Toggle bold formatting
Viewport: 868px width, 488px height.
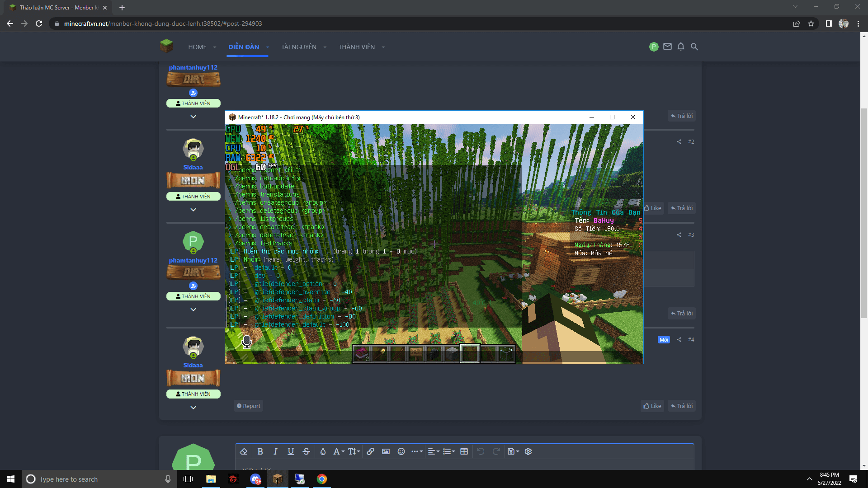(260, 451)
